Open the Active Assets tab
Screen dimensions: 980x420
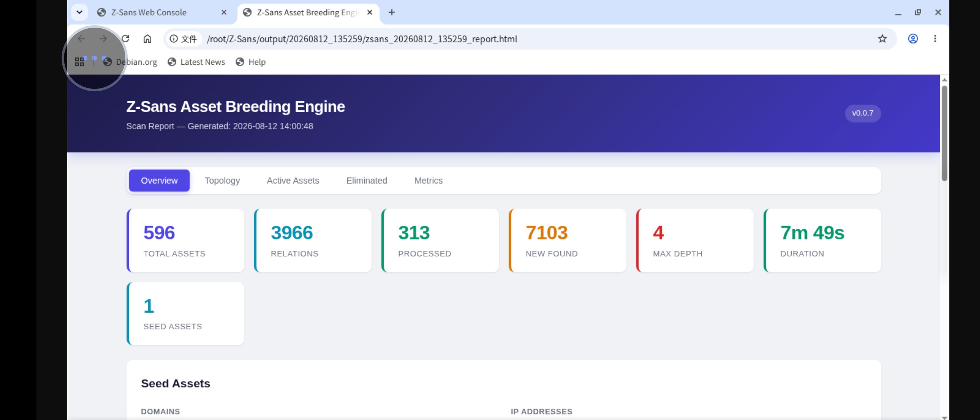[x=293, y=180]
